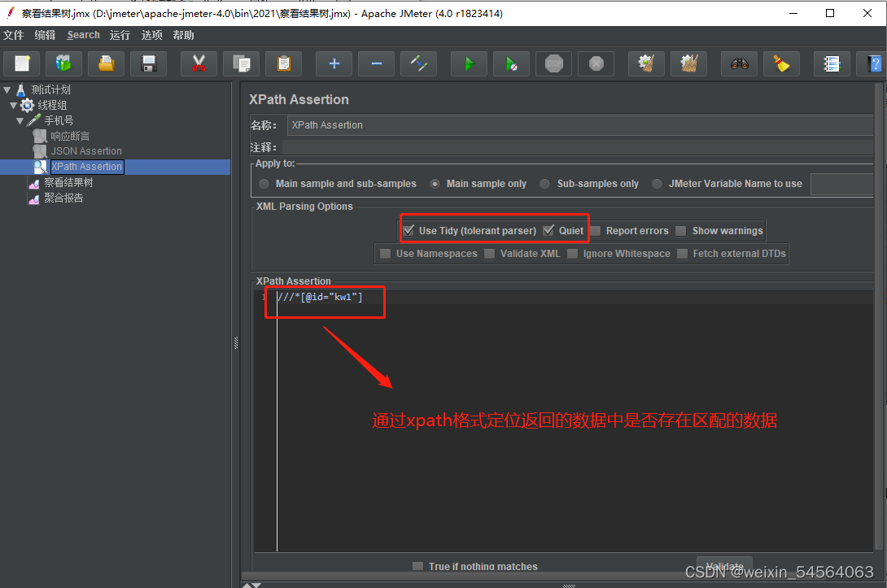Select XPath Assertion tree item
The width and height of the screenshot is (887, 588).
click(86, 167)
